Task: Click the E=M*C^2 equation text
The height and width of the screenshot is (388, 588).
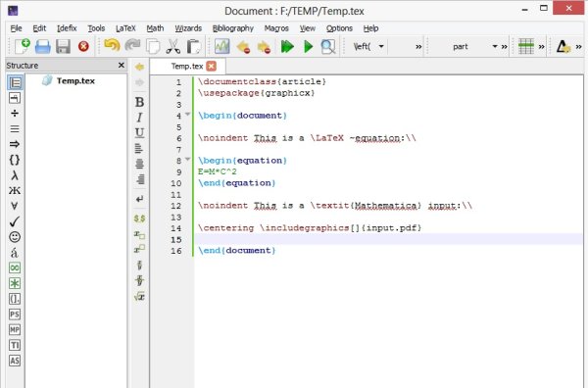Action: coord(218,171)
